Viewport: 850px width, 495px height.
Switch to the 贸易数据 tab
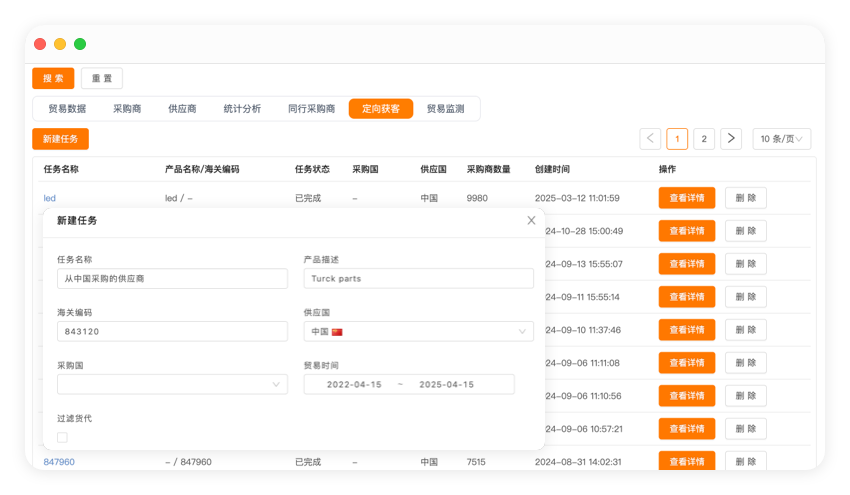pos(67,109)
